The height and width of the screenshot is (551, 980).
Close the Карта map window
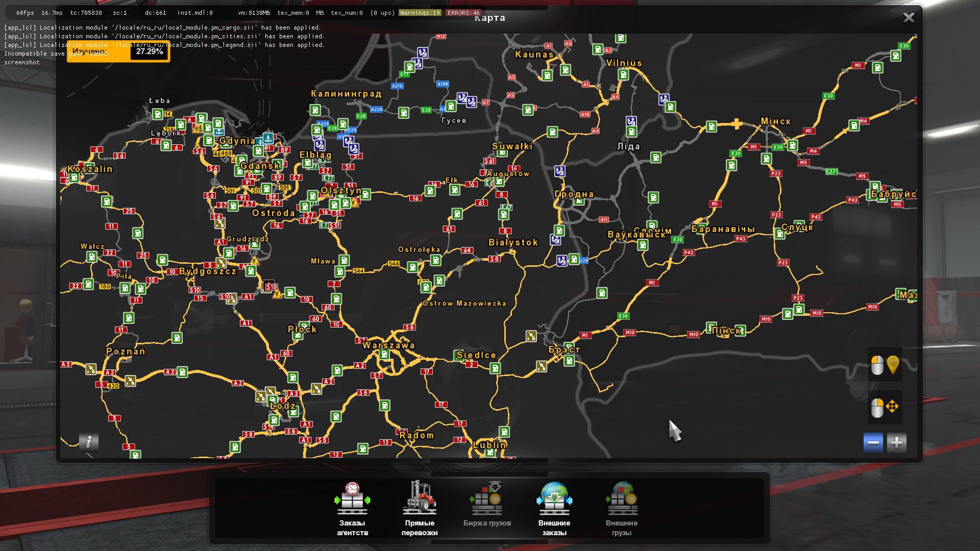click(x=909, y=18)
